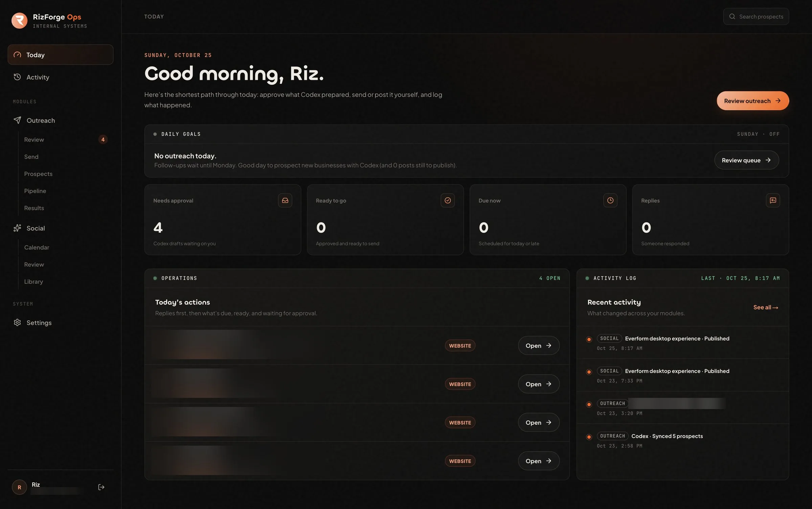The image size is (812, 509).
Task: Click the 'SUNDAY · OFF' status label
Action: click(758, 134)
